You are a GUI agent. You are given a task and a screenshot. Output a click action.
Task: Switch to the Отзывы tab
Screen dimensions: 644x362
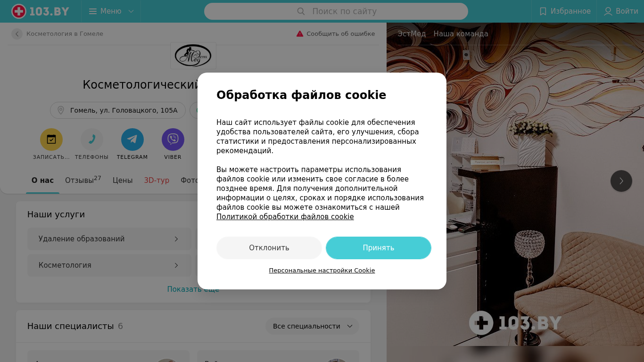83,180
